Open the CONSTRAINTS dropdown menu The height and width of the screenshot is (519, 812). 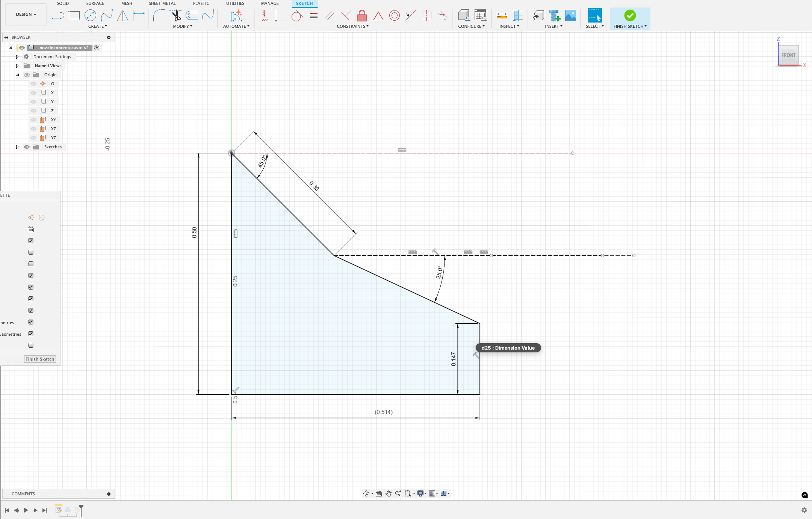pyautogui.click(x=352, y=26)
